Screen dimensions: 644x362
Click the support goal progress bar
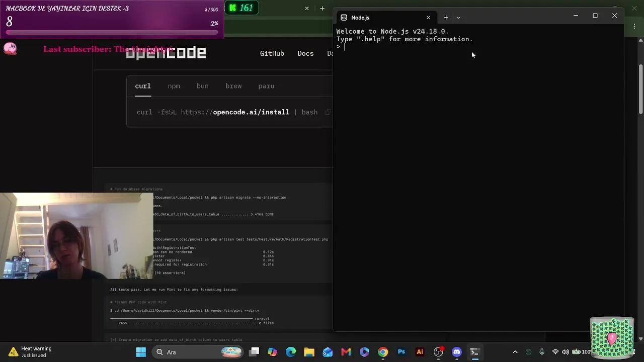(x=113, y=33)
